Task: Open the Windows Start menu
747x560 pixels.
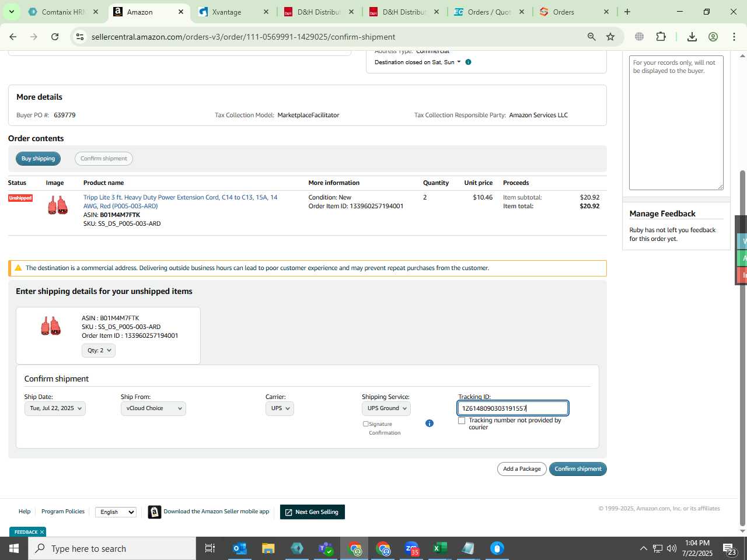Action: [x=14, y=548]
